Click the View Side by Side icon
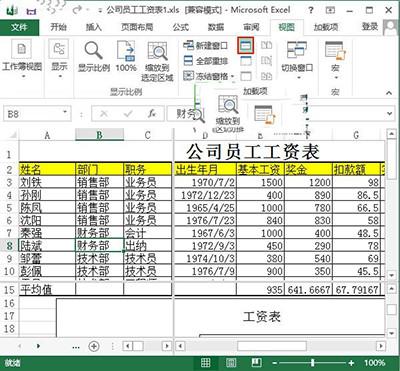Screen dimensions: 400x371 [266, 45]
